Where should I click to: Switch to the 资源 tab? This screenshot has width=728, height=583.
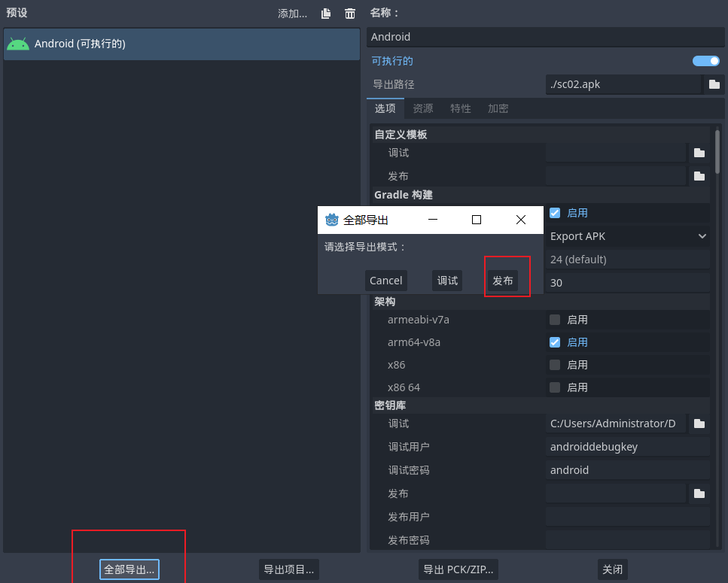tap(423, 108)
